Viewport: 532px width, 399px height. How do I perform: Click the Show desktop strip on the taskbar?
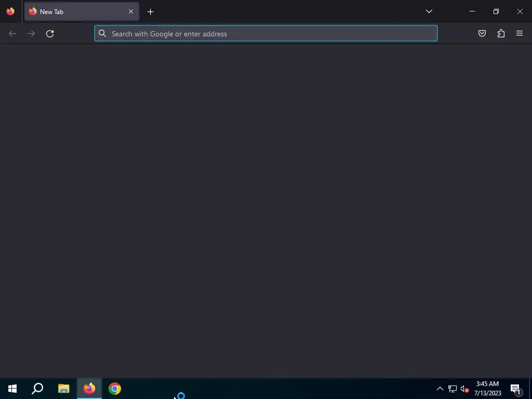pyautogui.click(x=530, y=389)
